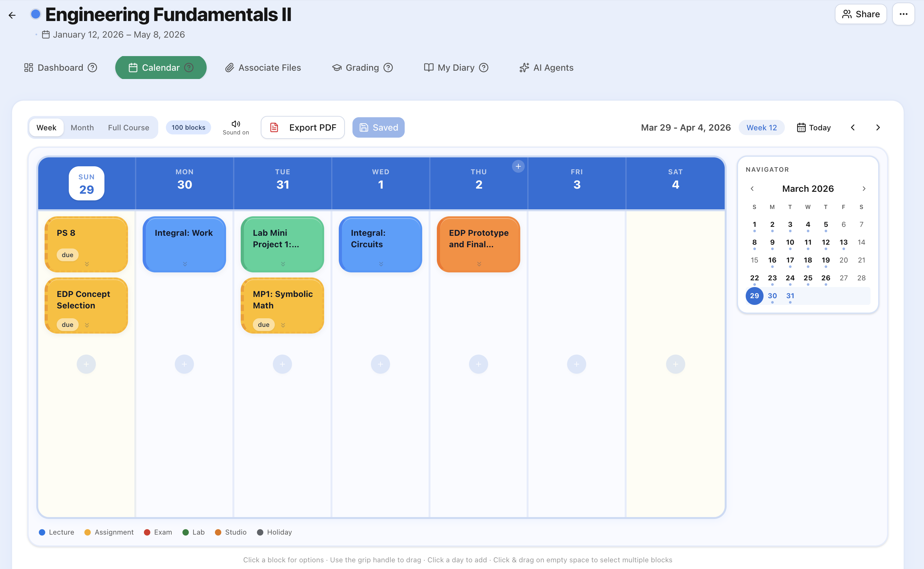The width and height of the screenshot is (924, 569).
Task: Add a block with Thursday's plus icon
Action: 518,166
